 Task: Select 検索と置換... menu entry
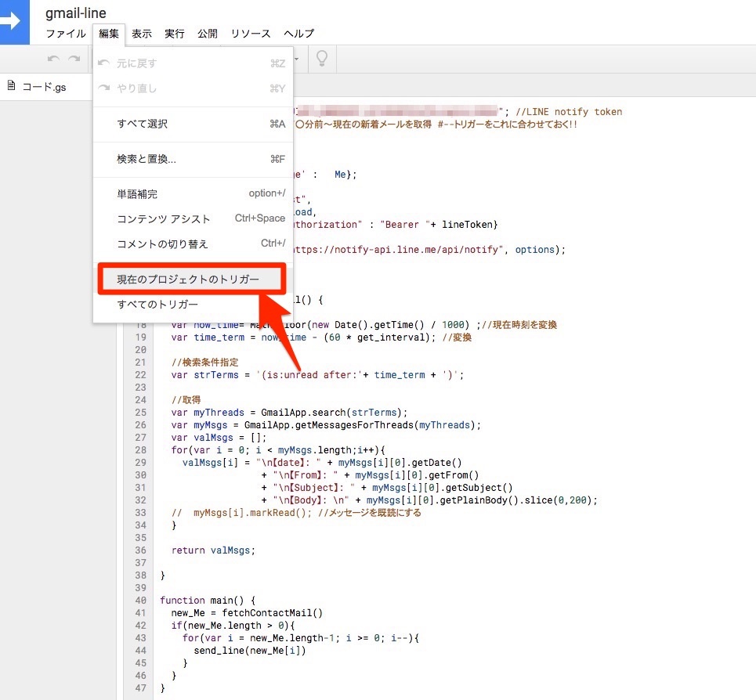pos(146,159)
